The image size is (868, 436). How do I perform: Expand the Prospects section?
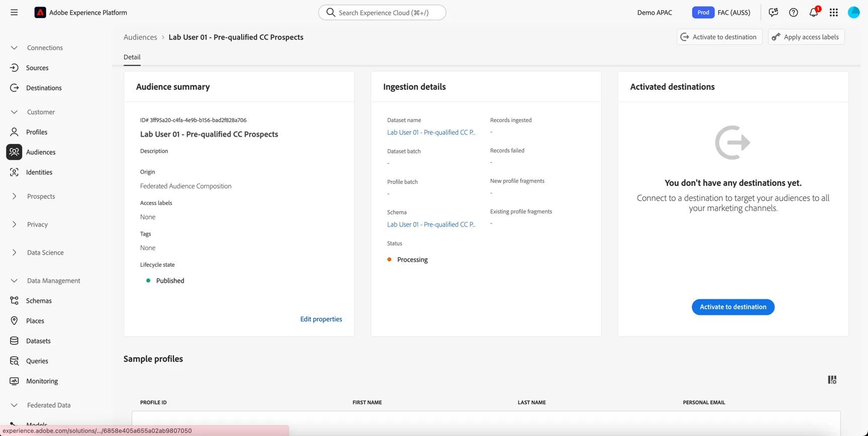(x=14, y=196)
